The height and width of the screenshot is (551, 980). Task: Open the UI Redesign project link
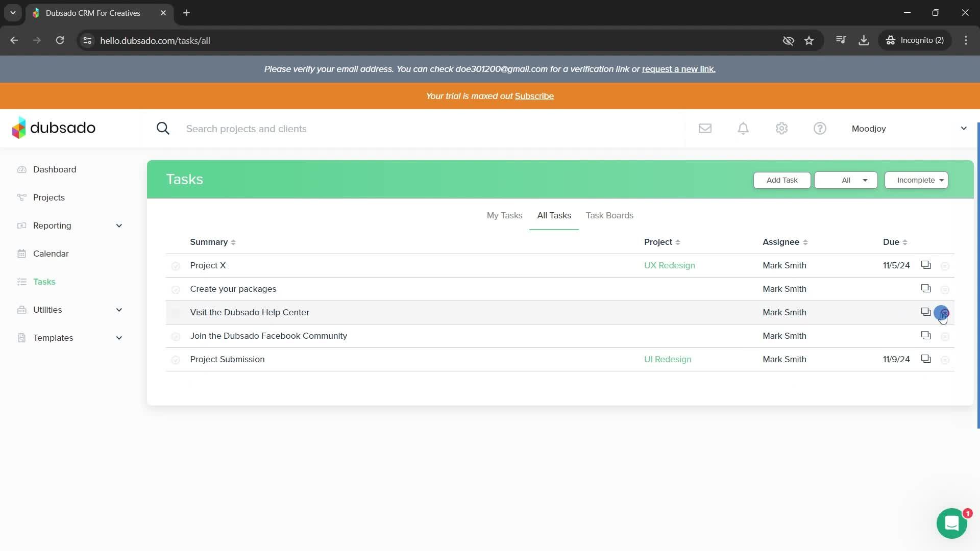point(667,359)
